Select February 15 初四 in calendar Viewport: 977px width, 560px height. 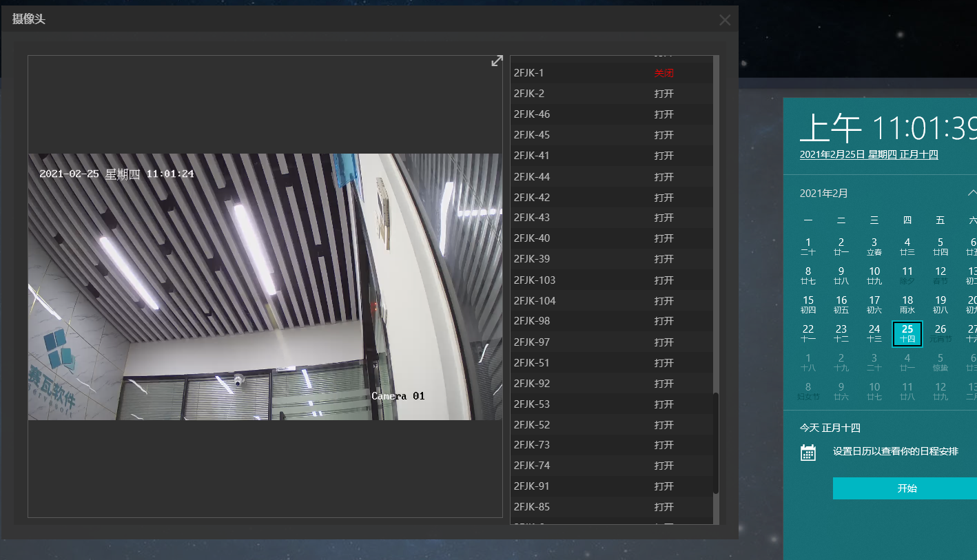click(x=808, y=304)
